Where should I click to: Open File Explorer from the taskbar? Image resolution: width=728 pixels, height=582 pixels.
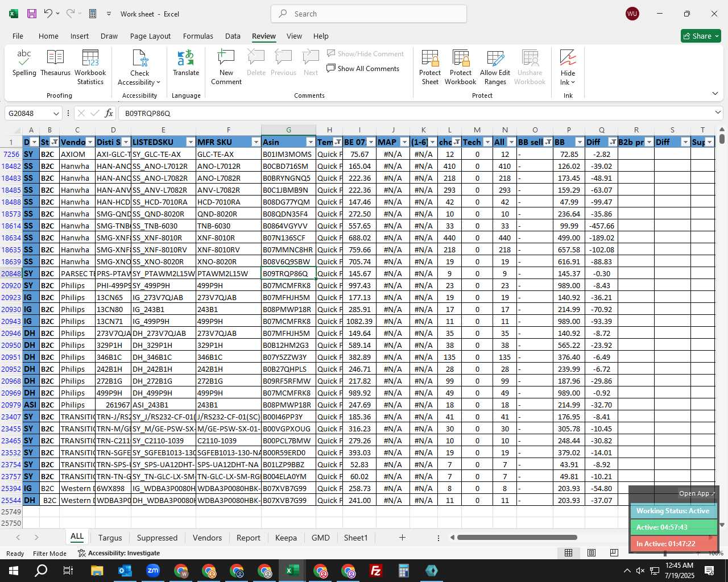[x=97, y=571]
